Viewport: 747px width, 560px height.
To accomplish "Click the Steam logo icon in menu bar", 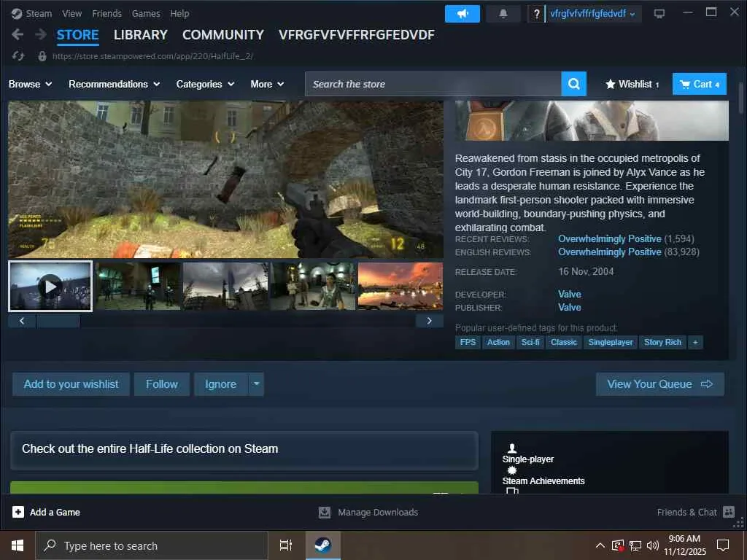I will pyautogui.click(x=17, y=14).
